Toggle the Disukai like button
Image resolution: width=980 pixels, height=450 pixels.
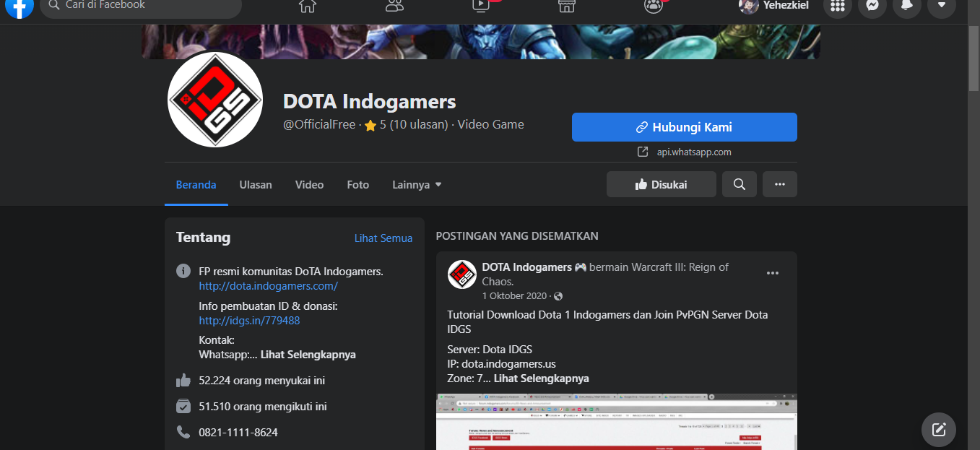pyautogui.click(x=662, y=184)
